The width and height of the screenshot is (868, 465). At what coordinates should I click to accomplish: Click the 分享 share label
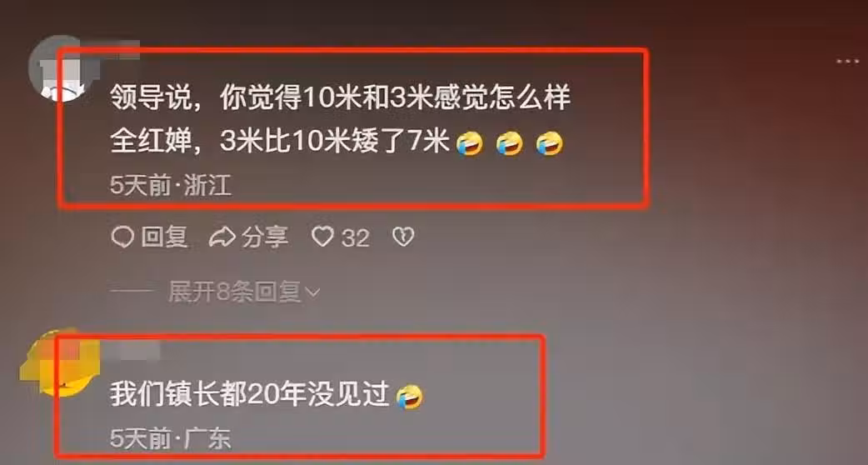click(265, 237)
